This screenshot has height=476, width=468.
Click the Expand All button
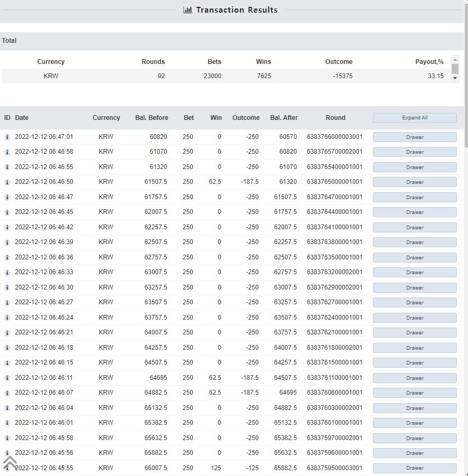click(415, 118)
